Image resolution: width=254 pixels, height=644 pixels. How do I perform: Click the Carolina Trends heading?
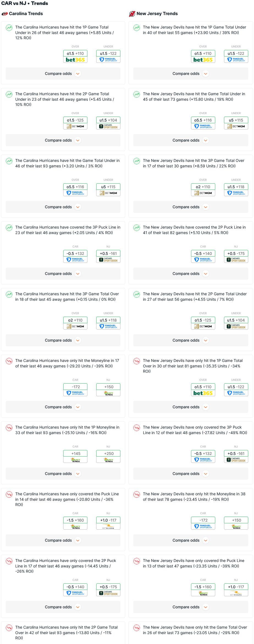coord(26,14)
